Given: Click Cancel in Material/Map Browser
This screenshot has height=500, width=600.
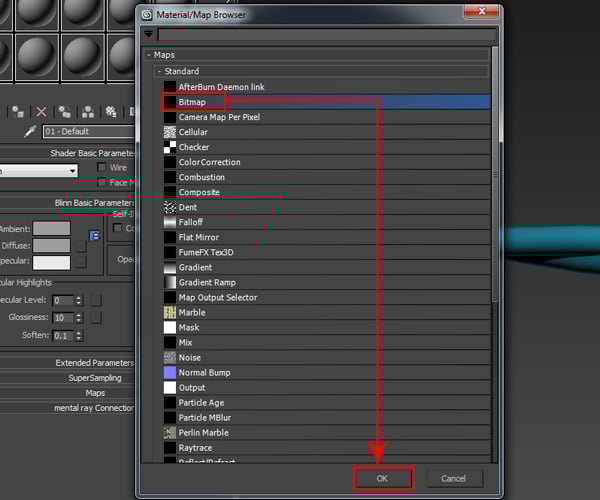Looking at the screenshot, I should pyautogui.click(x=454, y=478).
